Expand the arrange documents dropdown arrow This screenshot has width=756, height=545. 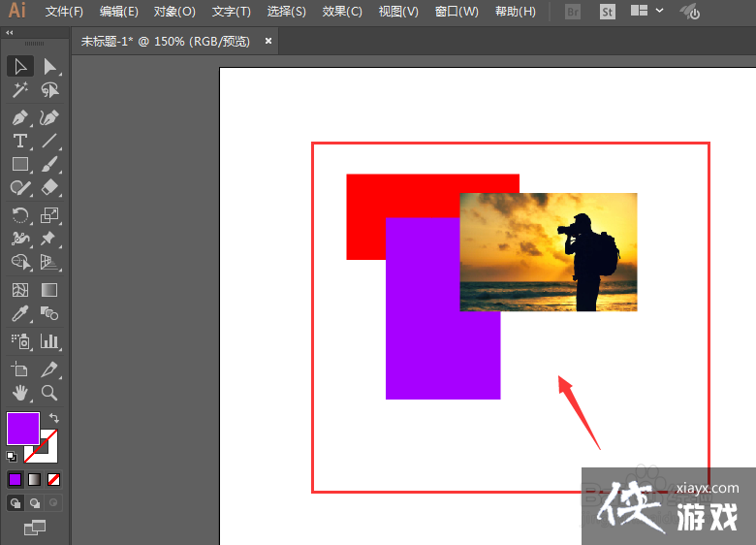pyautogui.click(x=659, y=11)
